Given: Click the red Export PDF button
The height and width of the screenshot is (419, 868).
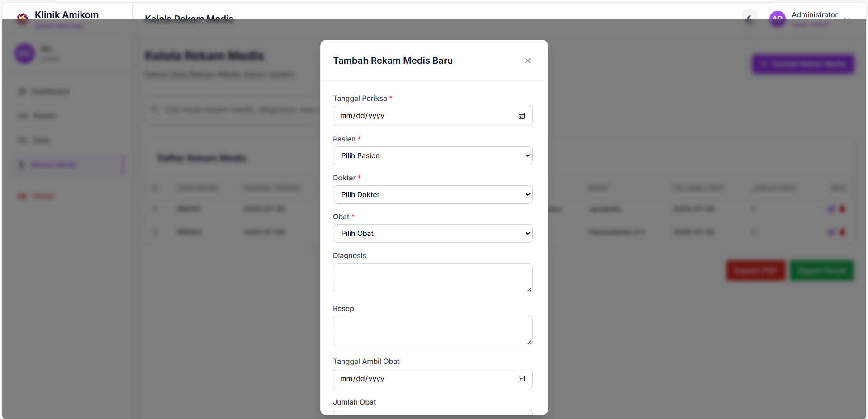Looking at the screenshot, I should (x=755, y=271).
